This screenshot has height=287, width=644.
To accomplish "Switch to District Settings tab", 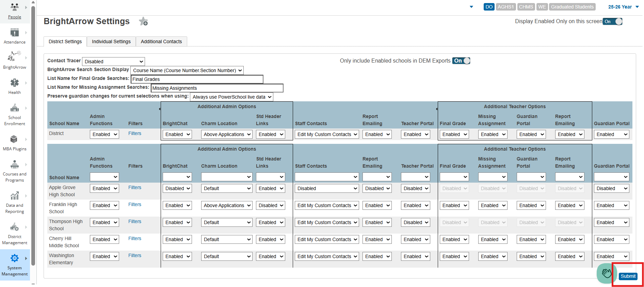I will point(65,41).
